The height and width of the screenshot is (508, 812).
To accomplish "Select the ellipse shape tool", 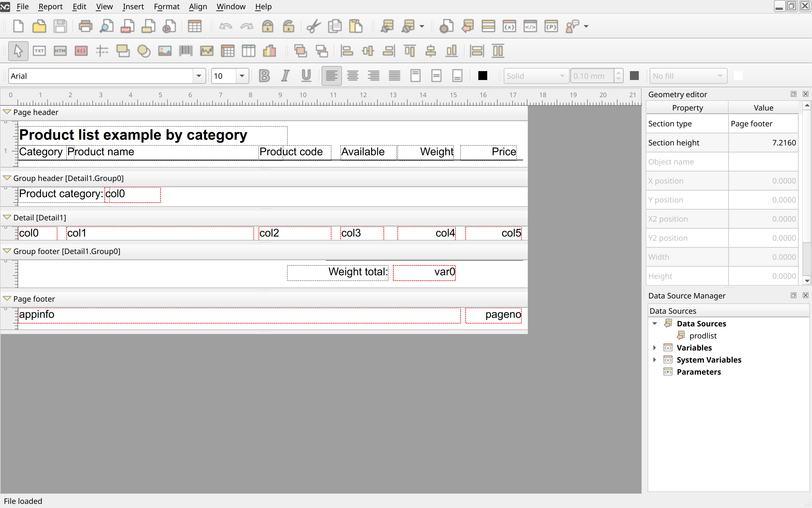I will [144, 51].
